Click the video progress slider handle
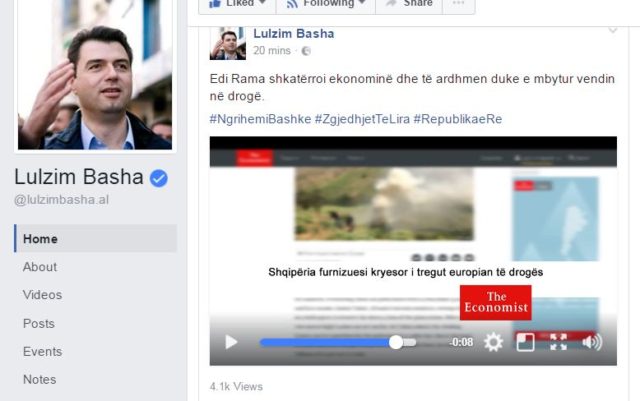This screenshot has height=401, width=640. click(396, 342)
